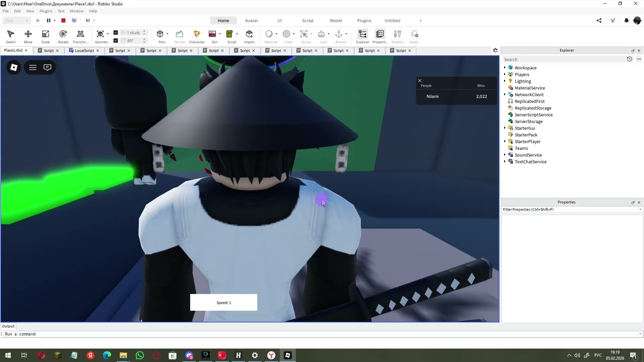644x362 pixels.
Task: Open the in-game hamburger menu
Action: coord(33,67)
